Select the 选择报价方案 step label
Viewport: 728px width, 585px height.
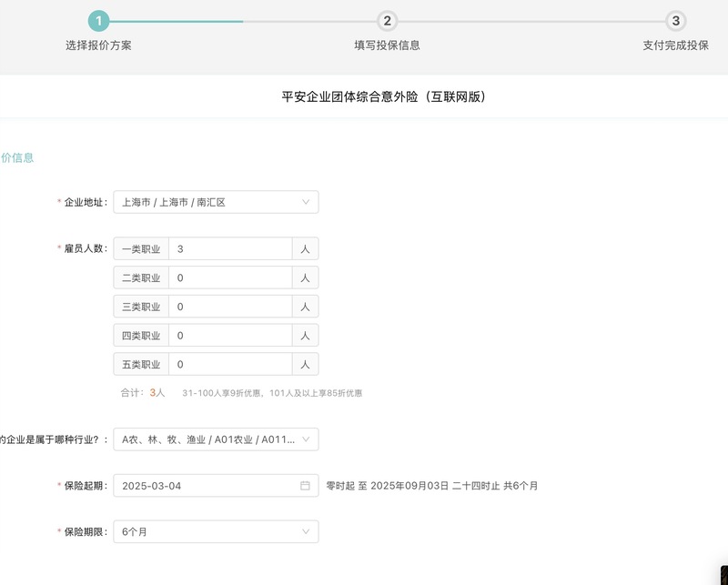coord(98,45)
